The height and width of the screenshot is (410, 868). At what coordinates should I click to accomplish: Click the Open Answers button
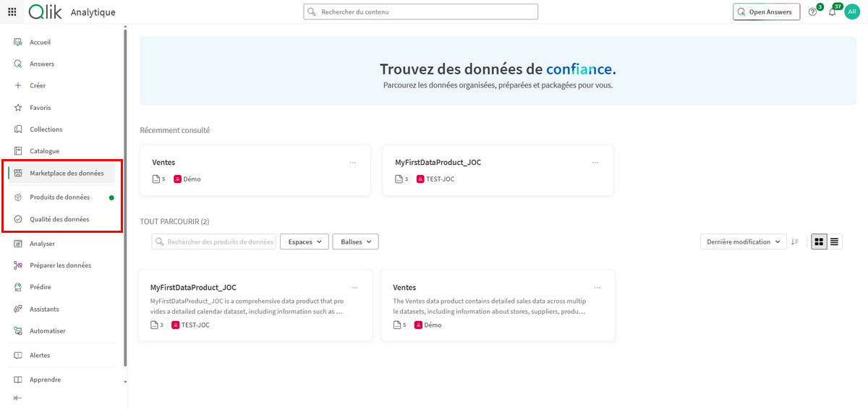point(767,12)
